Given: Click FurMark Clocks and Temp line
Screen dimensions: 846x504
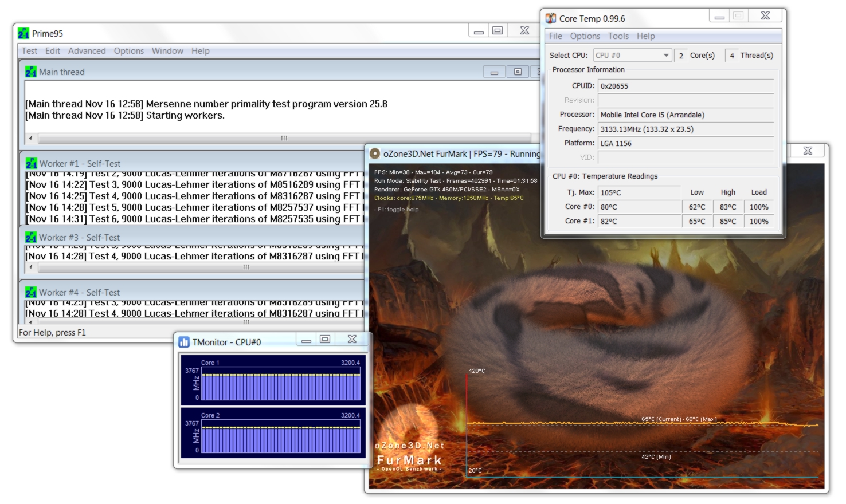Looking at the screenshot, I should 449,198.
